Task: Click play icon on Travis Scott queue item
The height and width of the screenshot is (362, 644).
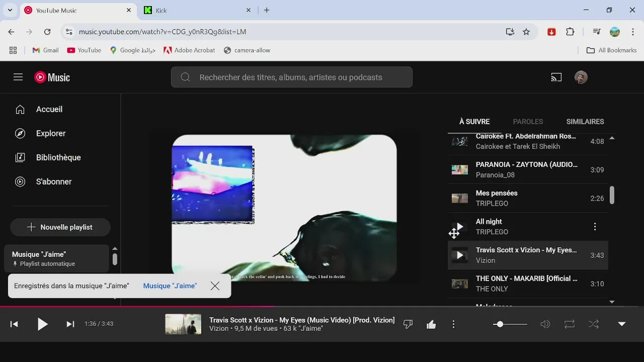Action: tap(459, 255)
